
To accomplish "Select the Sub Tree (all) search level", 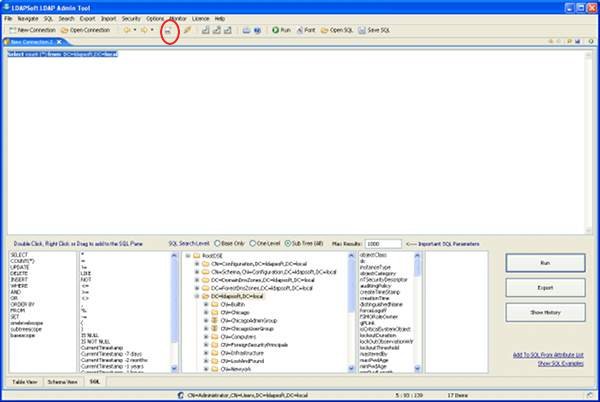I will point(288,243).
